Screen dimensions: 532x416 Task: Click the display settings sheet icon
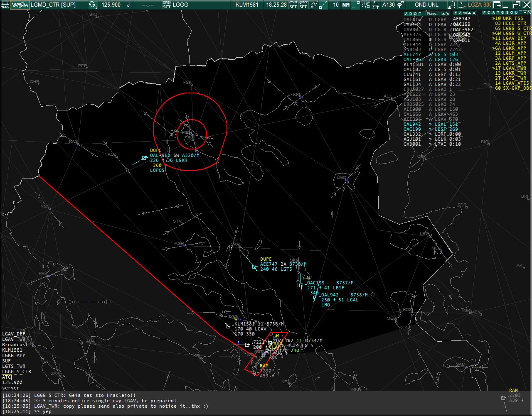(x=314, y=5)
